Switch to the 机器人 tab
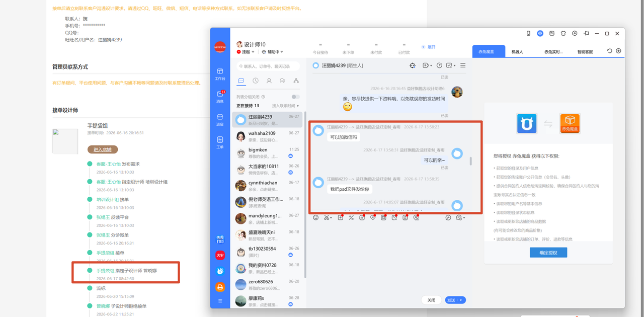This screenshot has height=317, width=644. pos(517,51)
